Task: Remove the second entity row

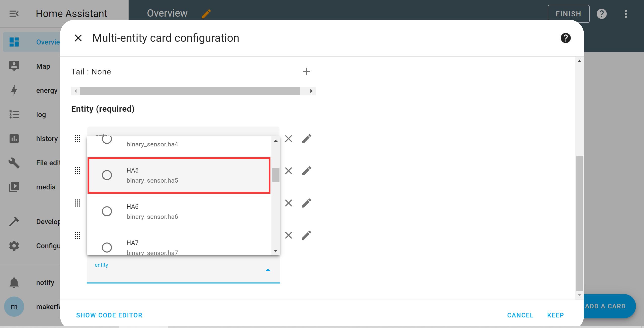Action: coord(289,171)
